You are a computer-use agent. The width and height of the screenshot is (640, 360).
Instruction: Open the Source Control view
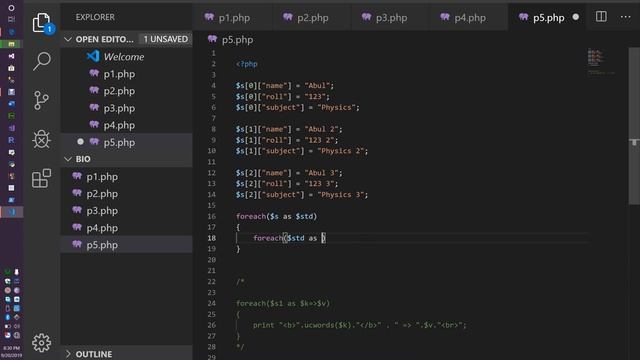pos(41,100)
